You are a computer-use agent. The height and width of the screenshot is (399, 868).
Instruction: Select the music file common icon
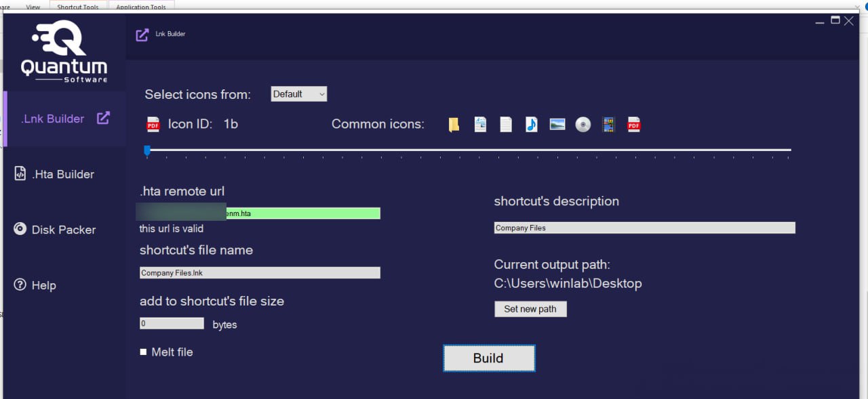pos(532,125)
